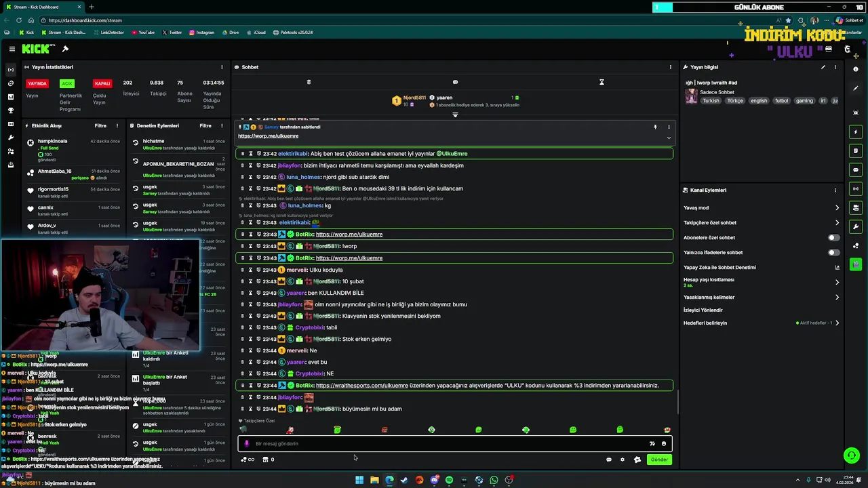
Task: Toggle the YAYINDA stream status badge
Action: point(37,83)
